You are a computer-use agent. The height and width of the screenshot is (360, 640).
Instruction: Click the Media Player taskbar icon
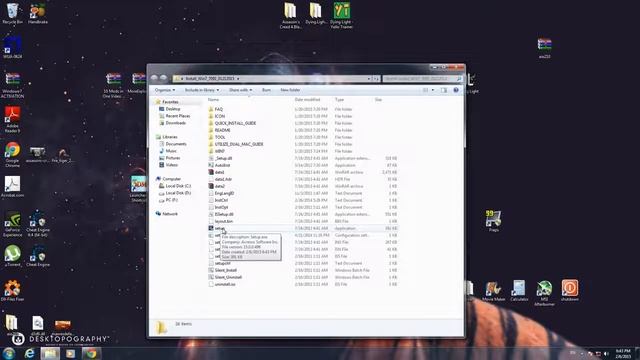[70, 353]
